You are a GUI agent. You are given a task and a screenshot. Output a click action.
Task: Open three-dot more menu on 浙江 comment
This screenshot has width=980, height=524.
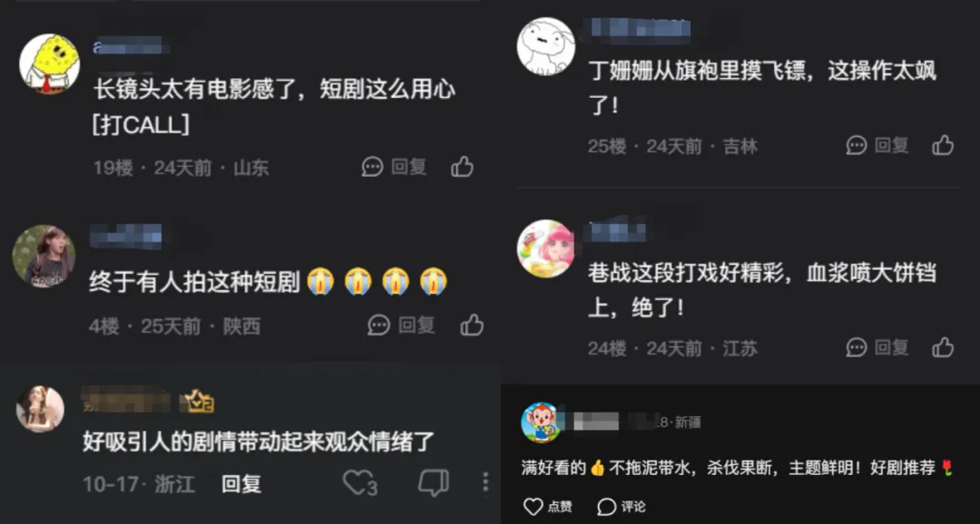(x=485, y=482)
